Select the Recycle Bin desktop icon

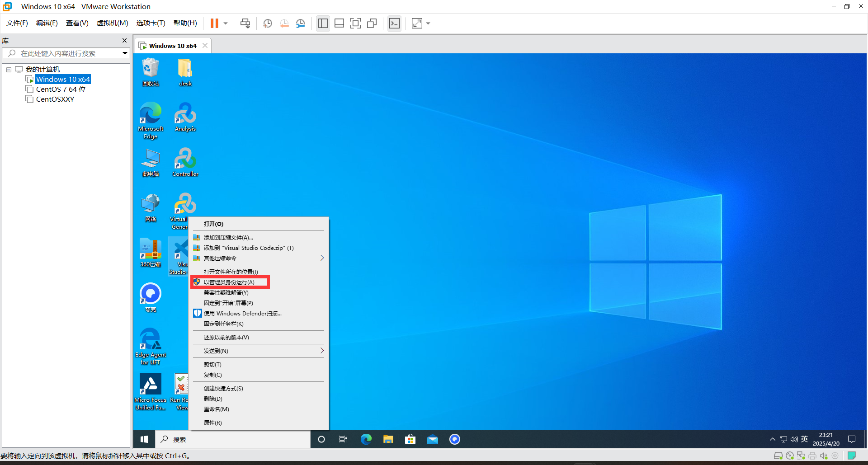[151, 72]
